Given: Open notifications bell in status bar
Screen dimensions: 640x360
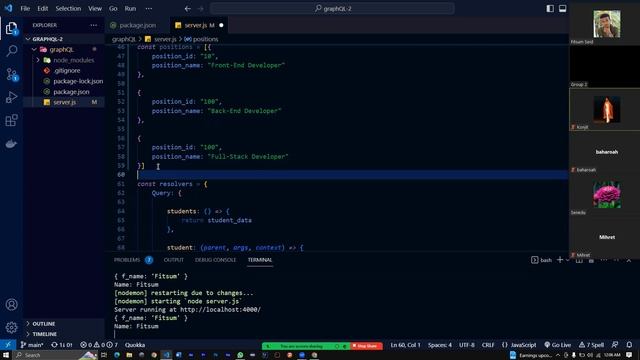Looking at the screenshot, I should tap(629, 345).
